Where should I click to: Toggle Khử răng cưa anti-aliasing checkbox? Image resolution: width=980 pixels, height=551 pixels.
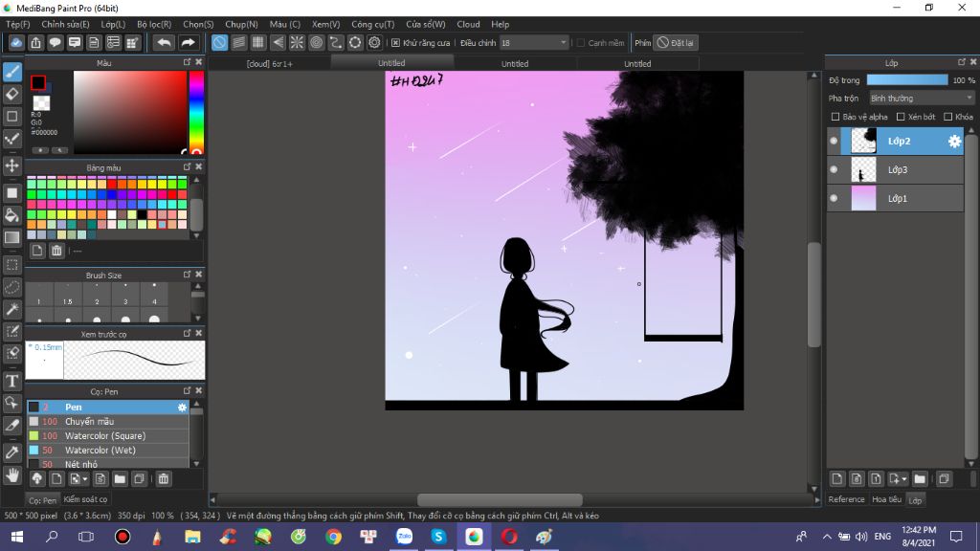395,42
